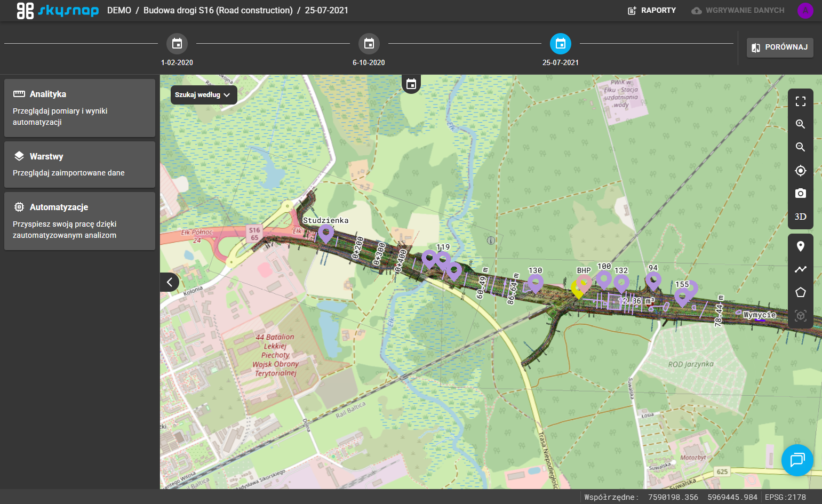Select map marker labeled 100
Screen dimensions: 822x504
point(604,279)
